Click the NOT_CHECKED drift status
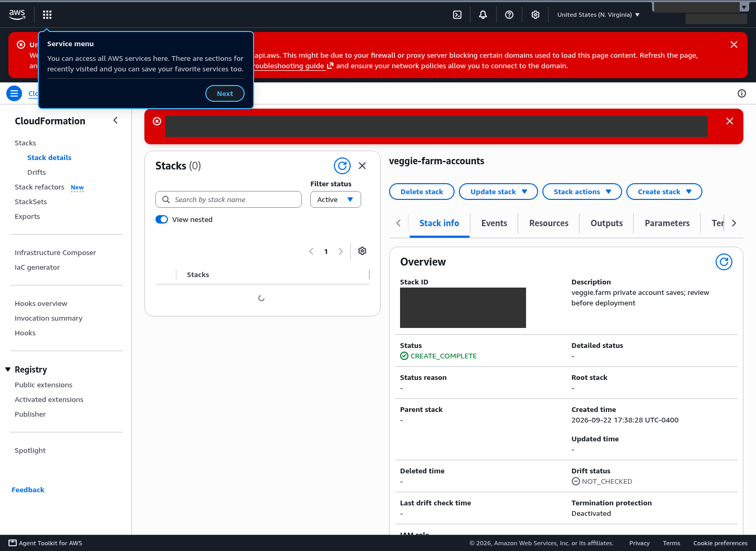This screenshot has width=756, height=551. coord(607,481)
